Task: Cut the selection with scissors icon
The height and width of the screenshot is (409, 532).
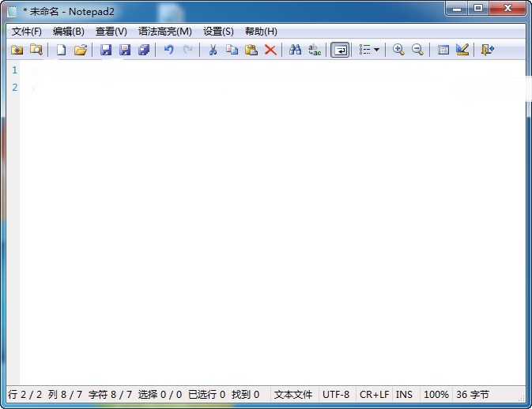Action: click(x=213, y=51)
